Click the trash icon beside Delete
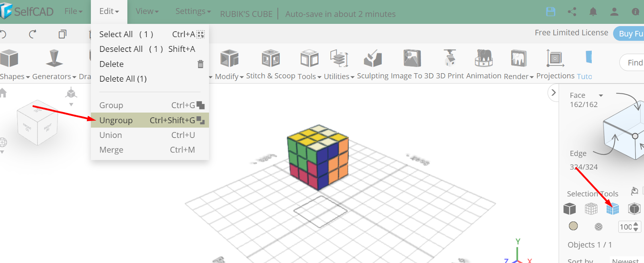Image resolution: width=644 pixels, height=263 pixels. click(x=200, y=64)
